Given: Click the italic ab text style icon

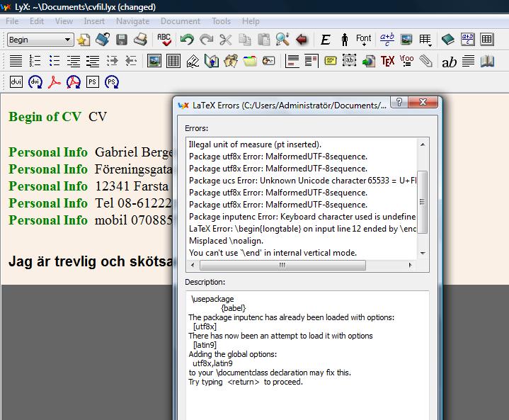Looking at the screenshot, I should coord(449,62).
